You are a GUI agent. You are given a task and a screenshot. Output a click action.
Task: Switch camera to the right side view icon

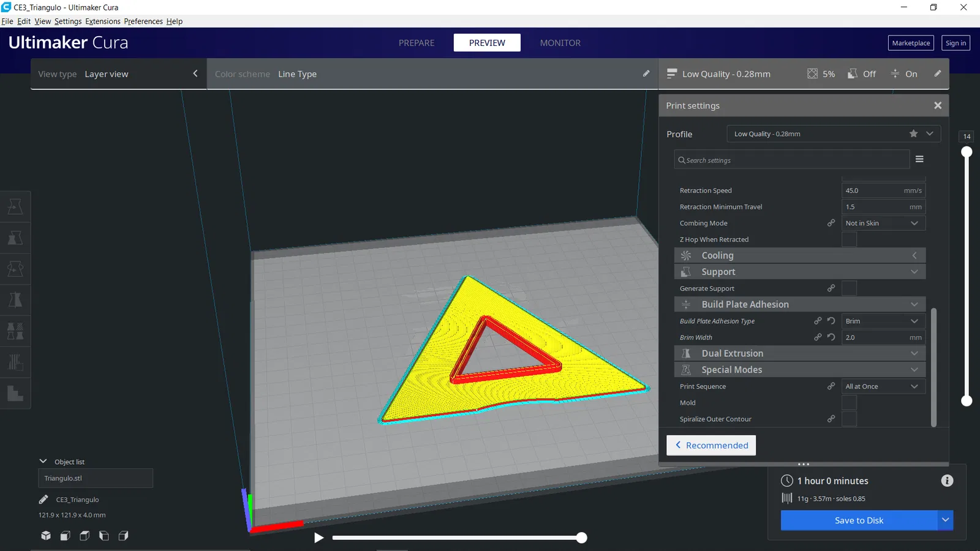(123, 536)
